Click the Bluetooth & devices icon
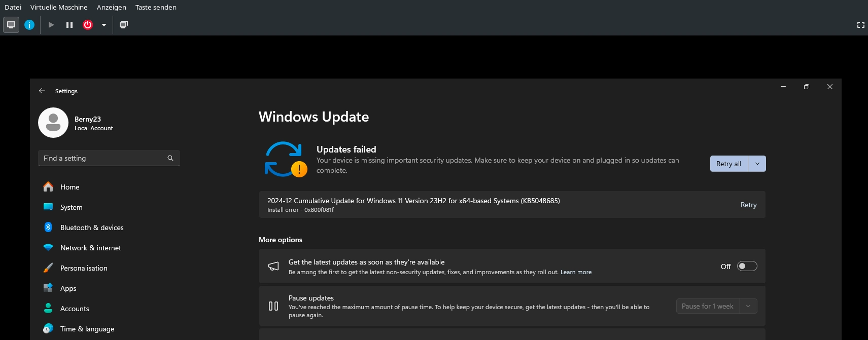Screen dimensions: 868x340 tap(48, 227)
